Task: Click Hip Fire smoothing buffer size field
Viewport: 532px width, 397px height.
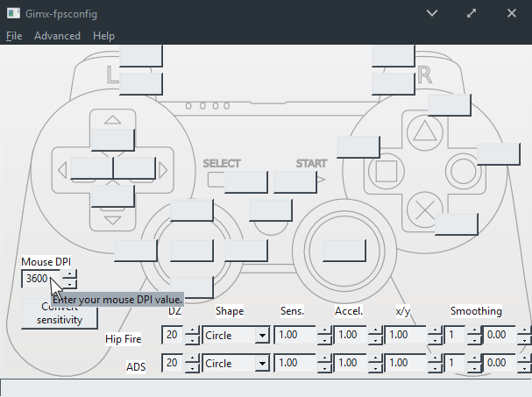Action: (x=455, y=335)
